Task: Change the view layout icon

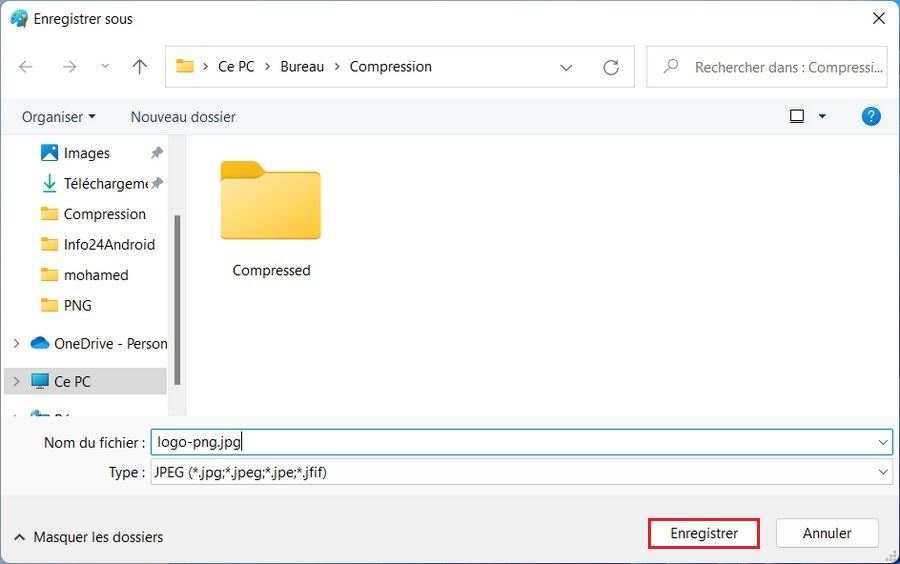Action: (x=797, y=116)
